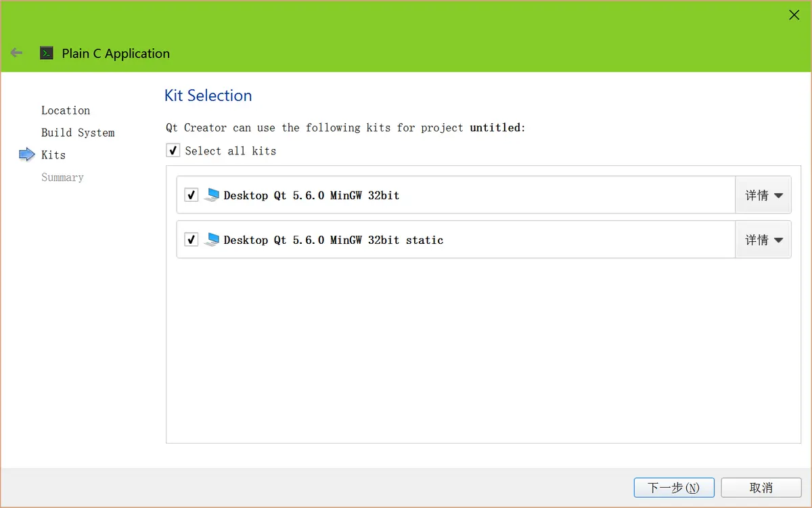Select the Build System wizard step
The image size is (812, 508).
click(x=78, y=133)
